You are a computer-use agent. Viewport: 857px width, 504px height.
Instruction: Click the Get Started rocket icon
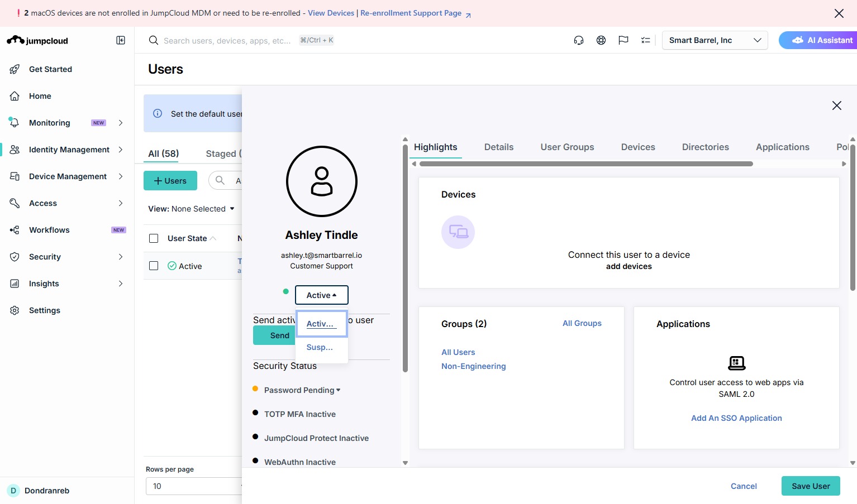pyautogui.click(x=15, y=69)
